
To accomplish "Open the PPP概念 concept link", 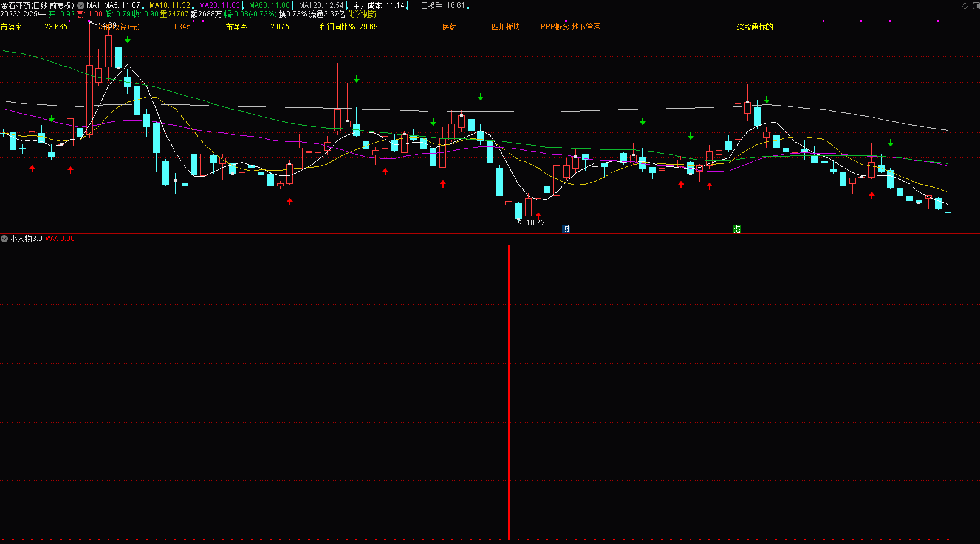I will point(555,27).
